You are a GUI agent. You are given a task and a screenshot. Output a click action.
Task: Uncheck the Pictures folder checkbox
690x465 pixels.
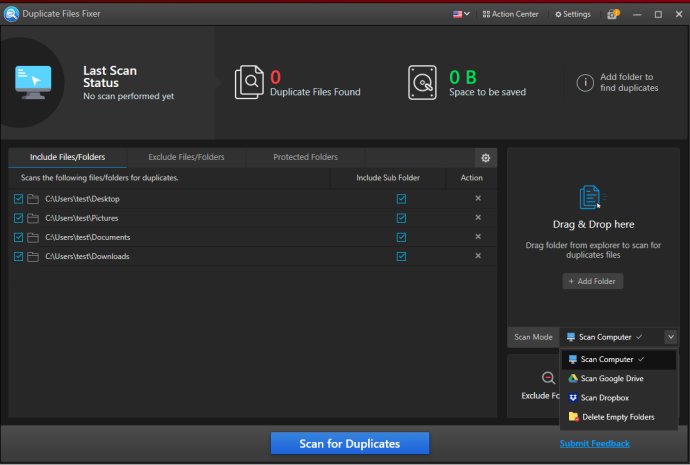pos(18,218)
